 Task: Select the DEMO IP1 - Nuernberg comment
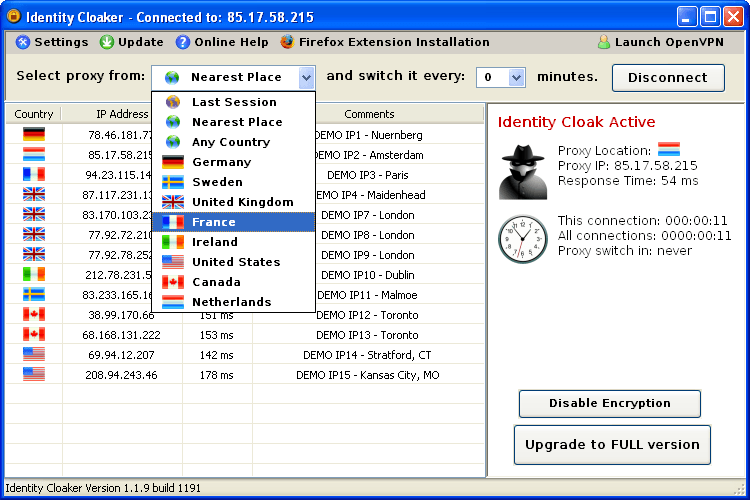(368, 135)
